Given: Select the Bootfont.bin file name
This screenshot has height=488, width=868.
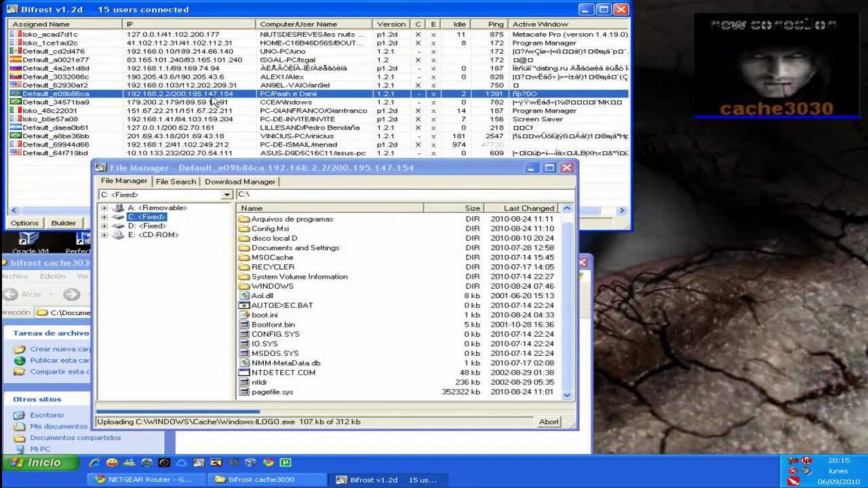Looking at the screenshot, I should click(273, 325).
